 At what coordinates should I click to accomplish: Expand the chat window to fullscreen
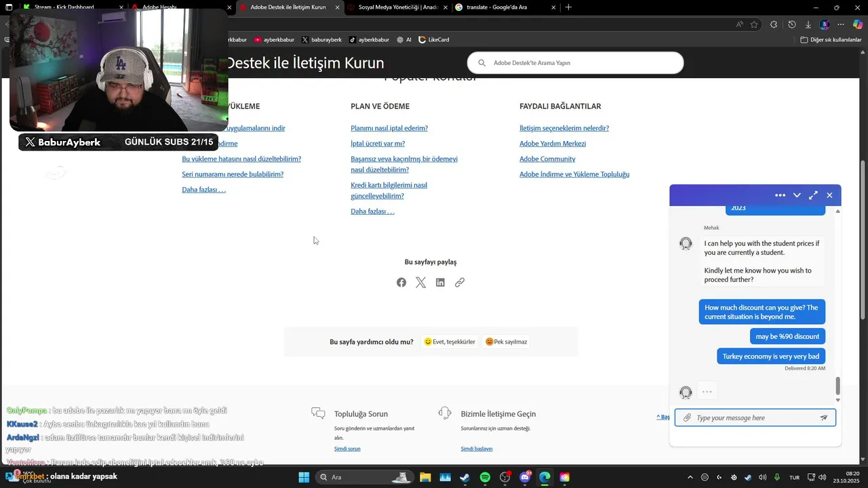point(813,195)
